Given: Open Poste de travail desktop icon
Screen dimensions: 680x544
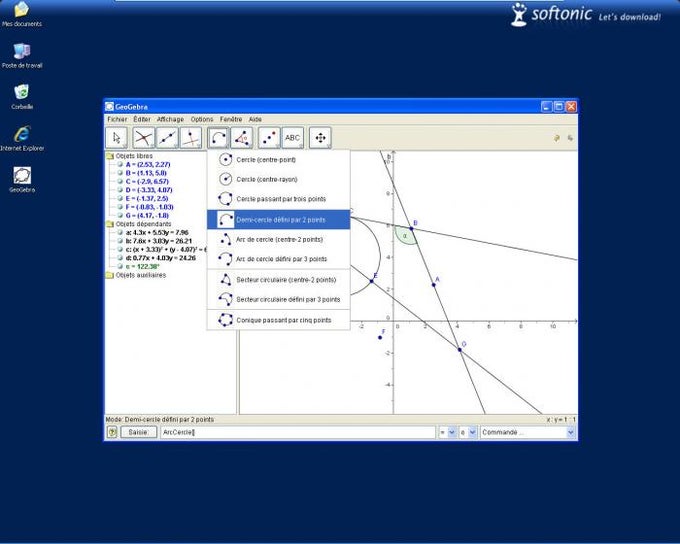Looking at the screenshot, I should (x=22, y=56).
